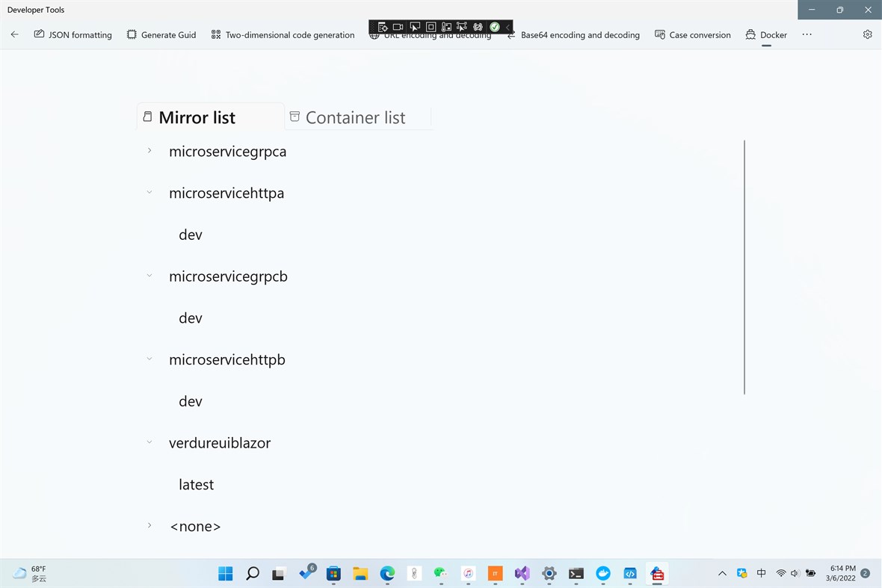Toggle track focused element in debug toolbar
This screenshot has width=882, height=588.
tap(462, 26)
